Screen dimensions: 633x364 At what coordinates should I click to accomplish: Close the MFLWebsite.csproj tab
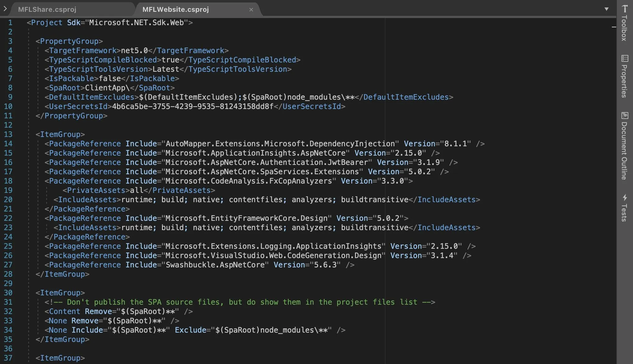[x=251, y=10]
